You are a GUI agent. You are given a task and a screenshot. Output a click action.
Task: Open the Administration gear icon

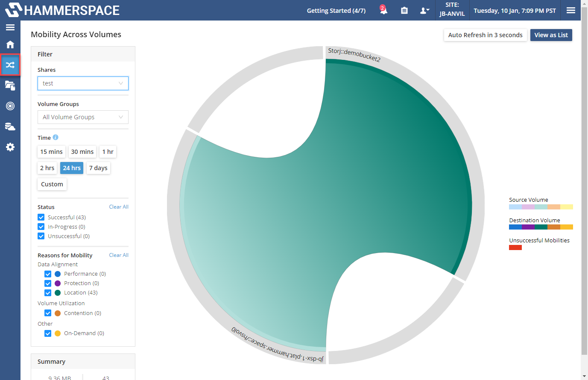pyautogui.click(x=10, y=147)
